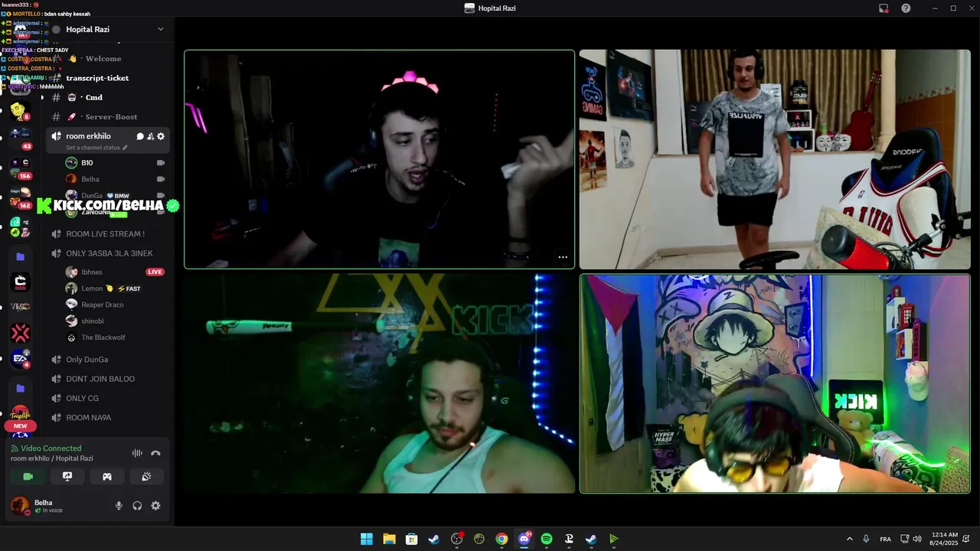
Task: Disconnect from voice with hang-up icon
Action: coord(156,453)
